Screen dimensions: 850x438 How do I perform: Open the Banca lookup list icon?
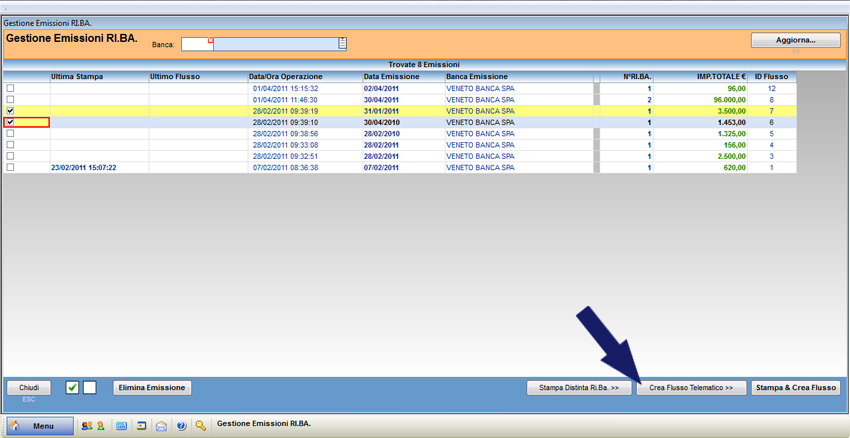[x=342, y=44]
